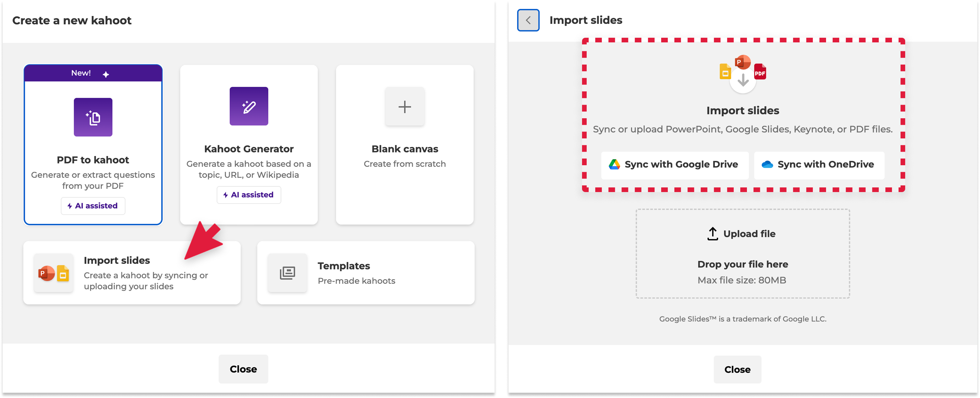The height and width of the screenshot is (398, 980).
Task: Click the Kahoot Generator magic pencil icon
Action: [x=249, y=106]
